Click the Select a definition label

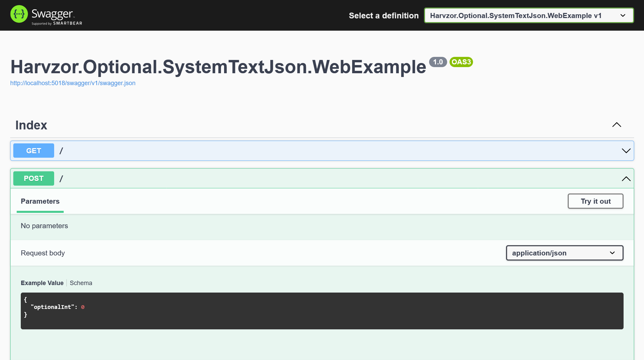[383, 16]
